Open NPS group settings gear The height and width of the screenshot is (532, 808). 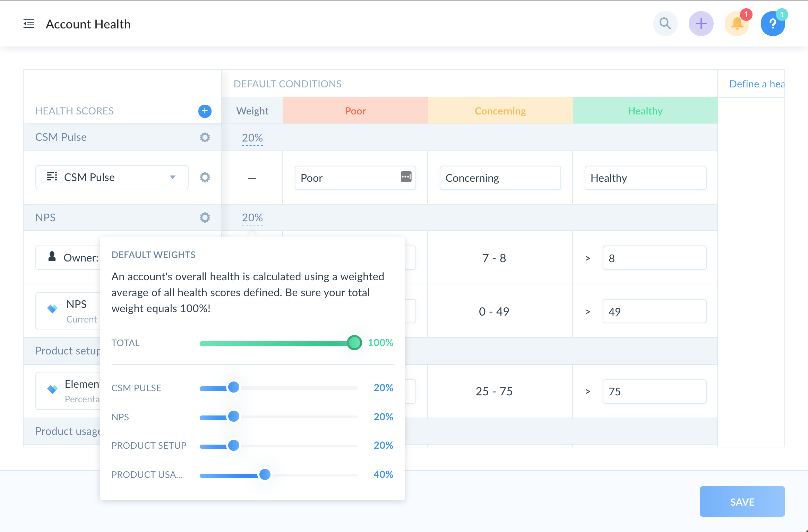point(205,217)
